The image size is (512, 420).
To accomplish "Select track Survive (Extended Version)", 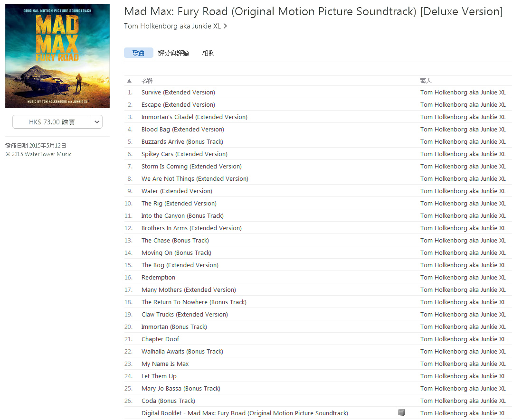I will click(x=318, y=93).
